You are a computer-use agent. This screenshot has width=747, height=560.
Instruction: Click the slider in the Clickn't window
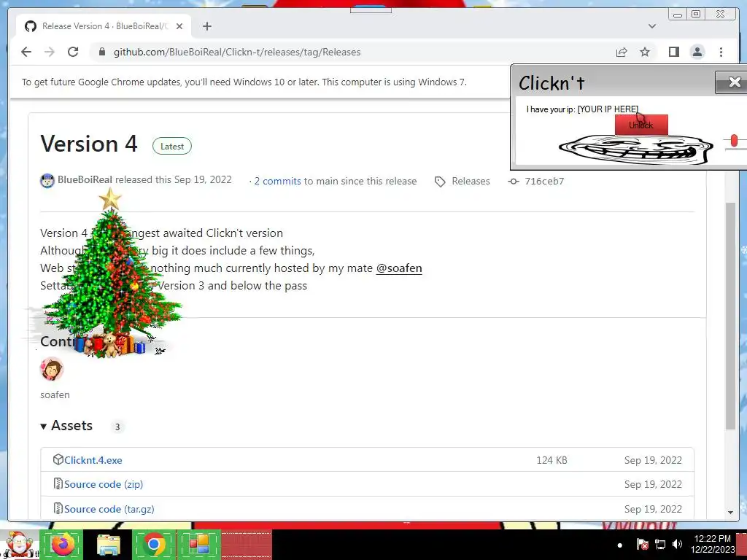pyautogui.click(x=734, y=141)
